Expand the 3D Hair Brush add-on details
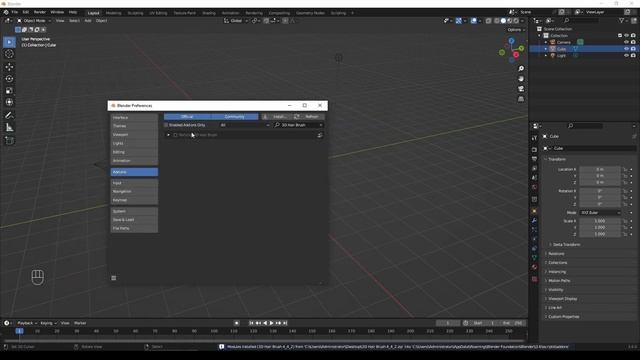This screenshot has width=640, height=360. [168, 135]
